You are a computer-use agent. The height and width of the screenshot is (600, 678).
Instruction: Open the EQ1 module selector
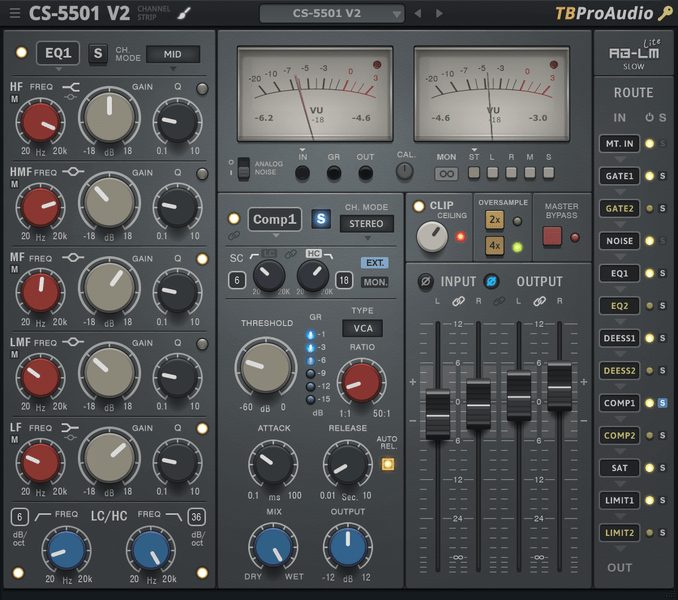[x=58, y=53]
